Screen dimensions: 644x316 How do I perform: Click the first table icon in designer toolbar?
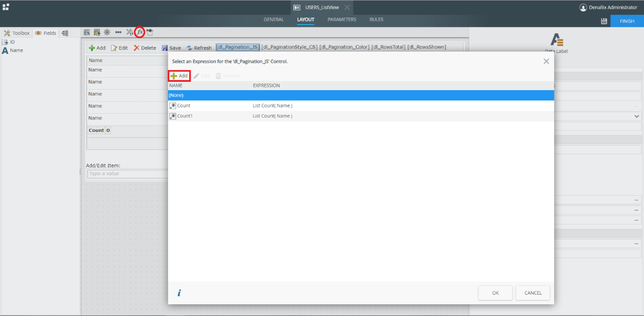coord(86,32)
